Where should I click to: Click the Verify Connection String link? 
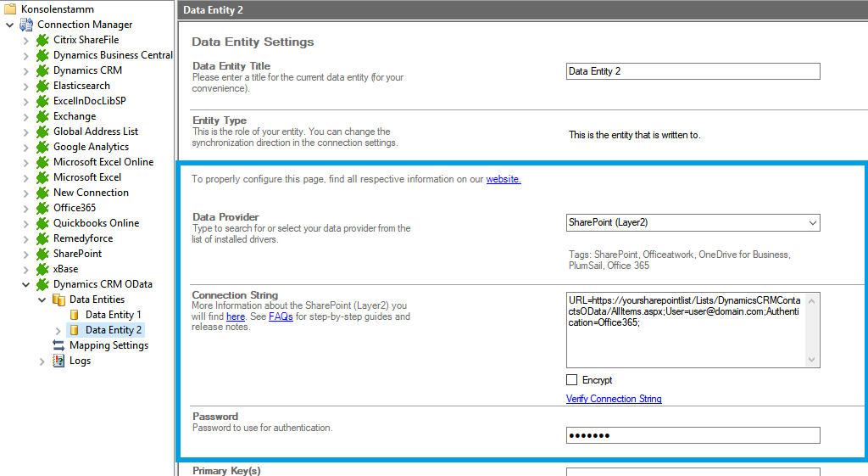[614, 399]
